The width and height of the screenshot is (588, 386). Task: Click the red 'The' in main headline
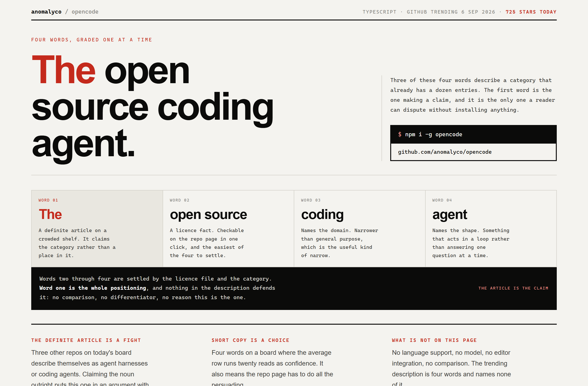pyautogui.click(x=63, y=70)
